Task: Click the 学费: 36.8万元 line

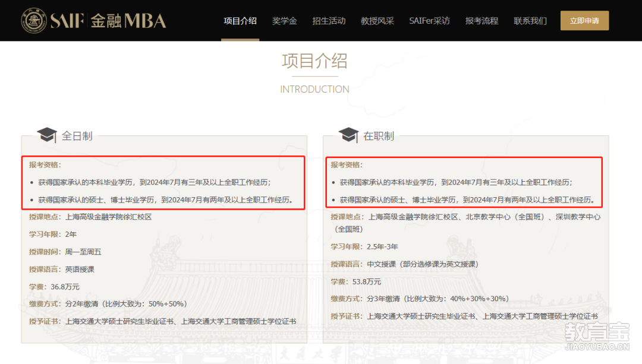Action: tap(54, 287)
